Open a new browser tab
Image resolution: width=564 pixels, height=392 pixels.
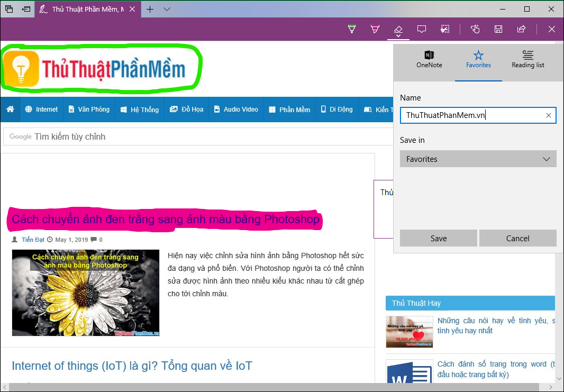(149, 8)
